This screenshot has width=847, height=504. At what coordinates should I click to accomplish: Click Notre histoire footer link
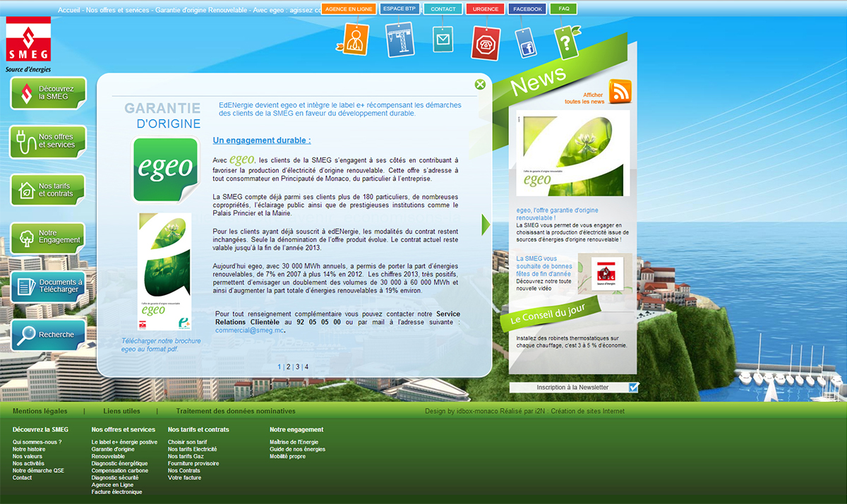click(29, 450)
